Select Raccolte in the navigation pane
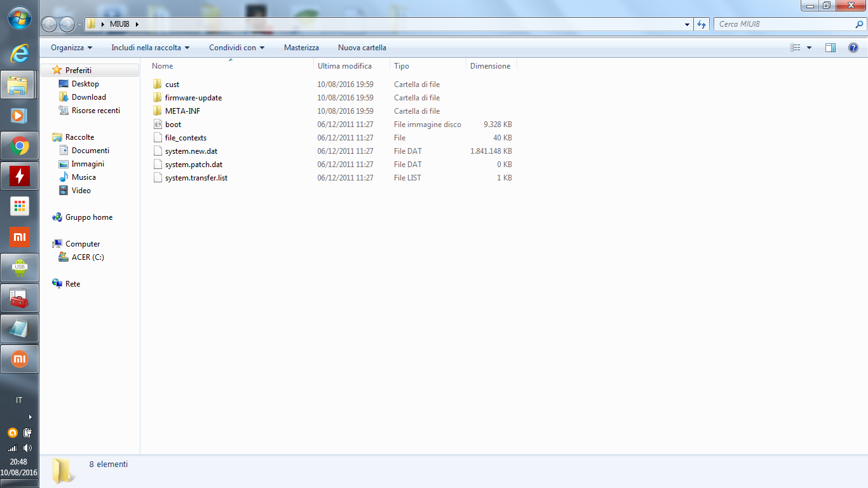The image size is (868, 488). point(79,137)
